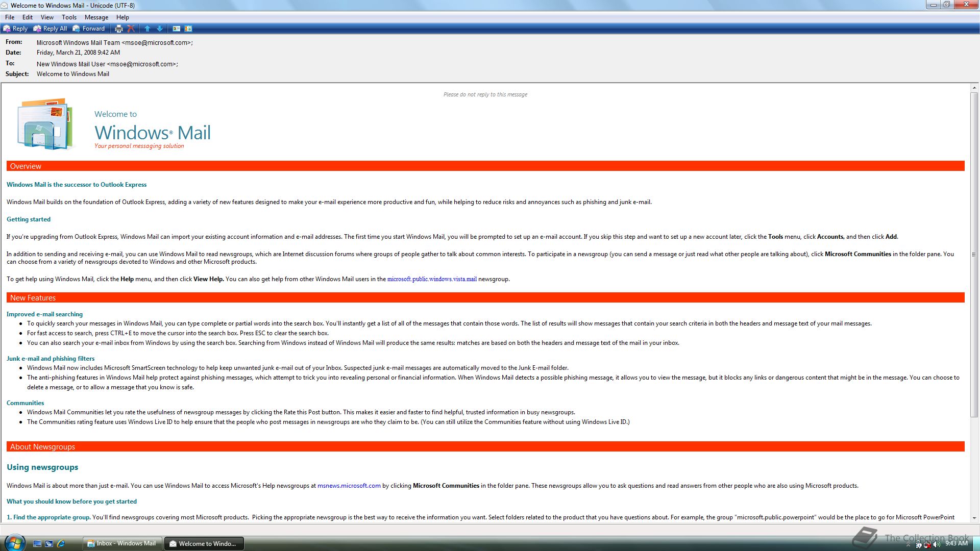
Task: Go to next message with down arrow
Action: coord(160,29)
